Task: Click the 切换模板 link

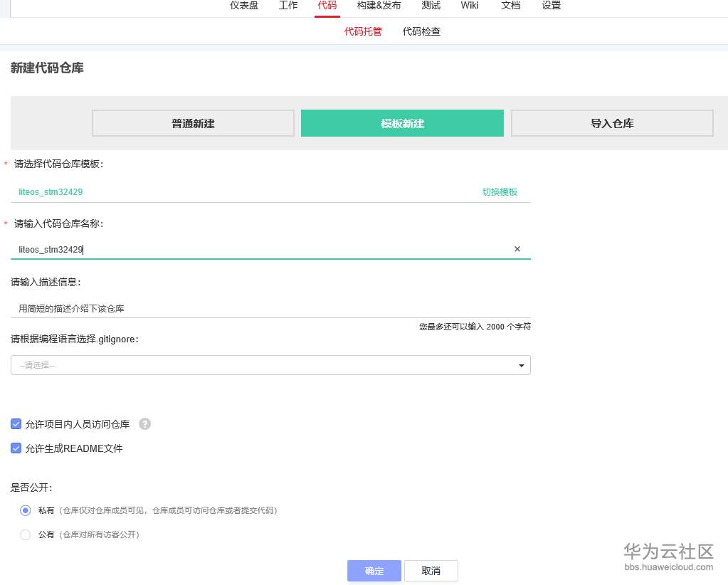Action: click(x=500, y=191)
